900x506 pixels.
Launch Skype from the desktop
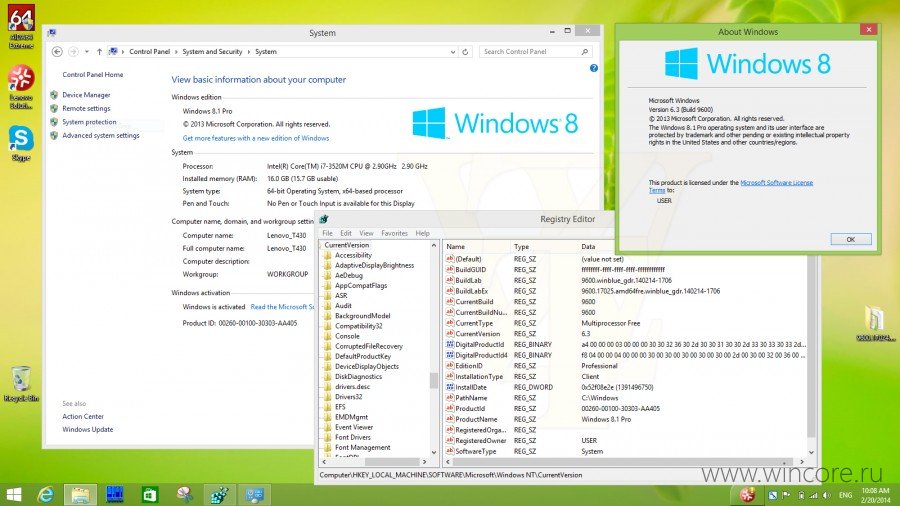(x=21, y=143)
